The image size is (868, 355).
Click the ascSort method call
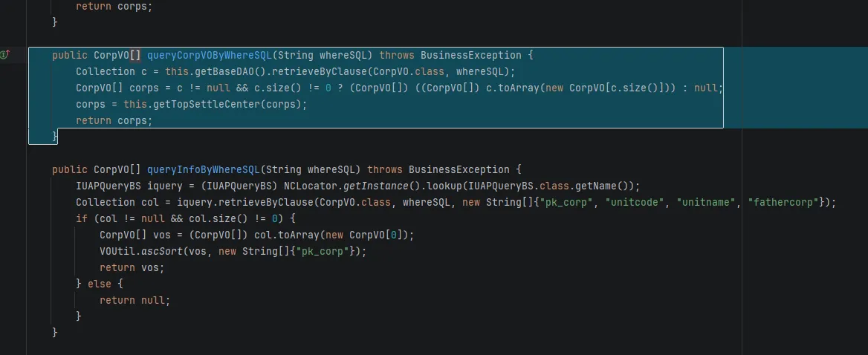162,252
